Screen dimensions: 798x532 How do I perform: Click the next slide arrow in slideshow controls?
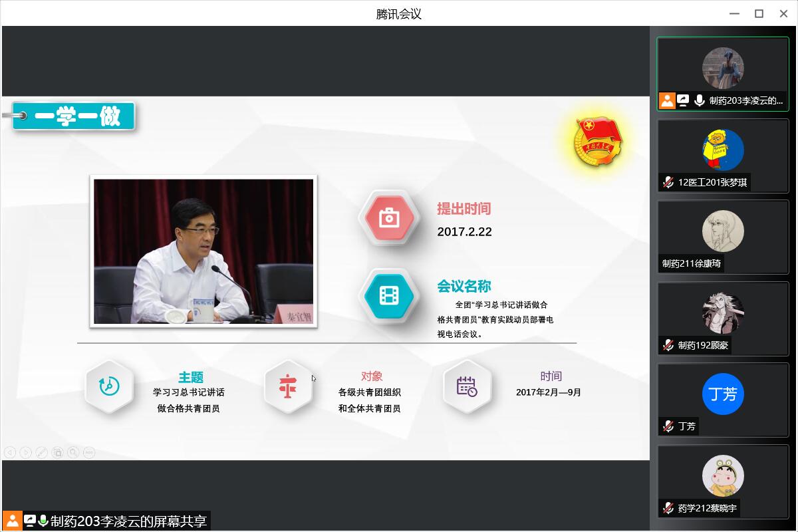(x=25, y=452)
